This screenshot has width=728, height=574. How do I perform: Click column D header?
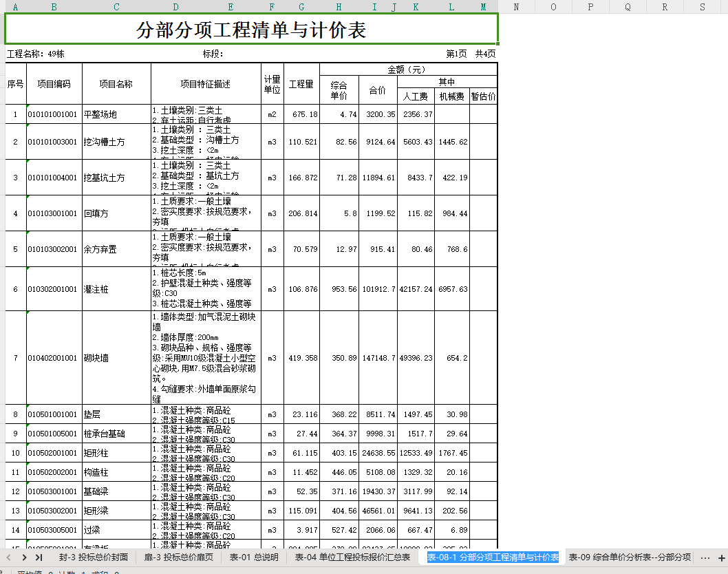[x=175, y=7]
